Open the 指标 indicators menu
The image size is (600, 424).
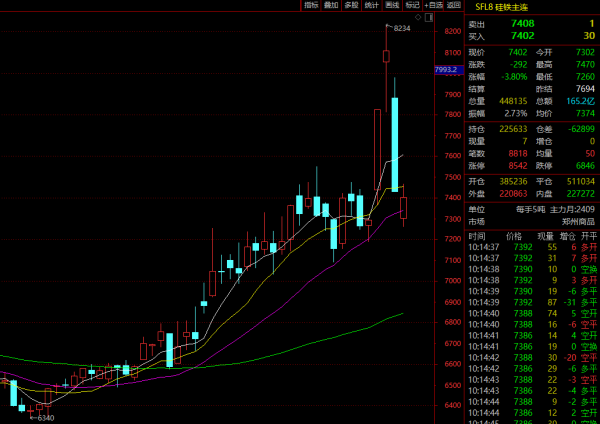click(x=310, y=5)
